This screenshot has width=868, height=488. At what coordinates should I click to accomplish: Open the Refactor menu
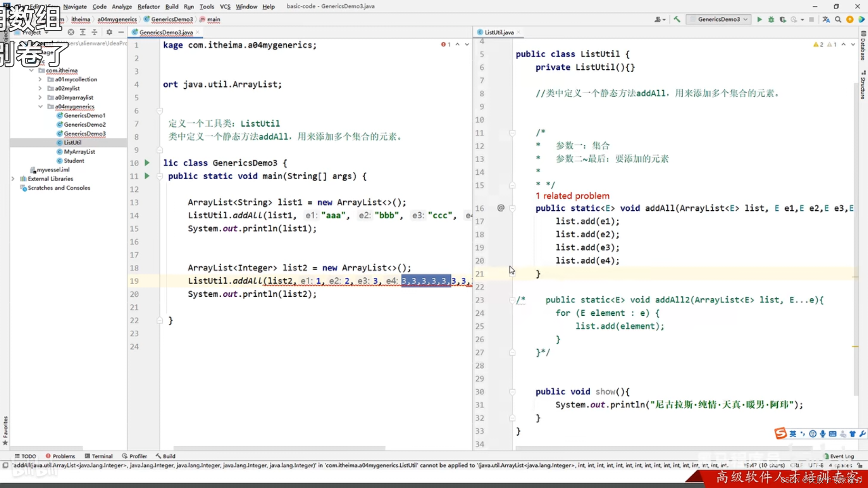pos(148,6)
